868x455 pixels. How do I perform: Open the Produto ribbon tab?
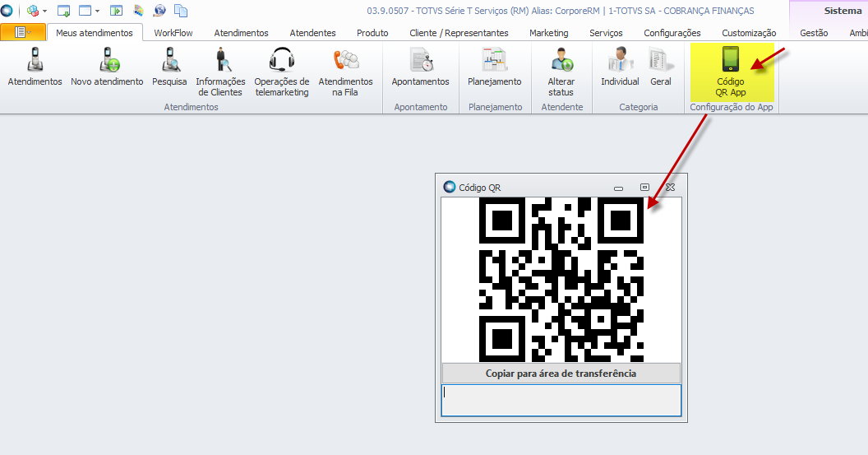(x=372, y=33)
